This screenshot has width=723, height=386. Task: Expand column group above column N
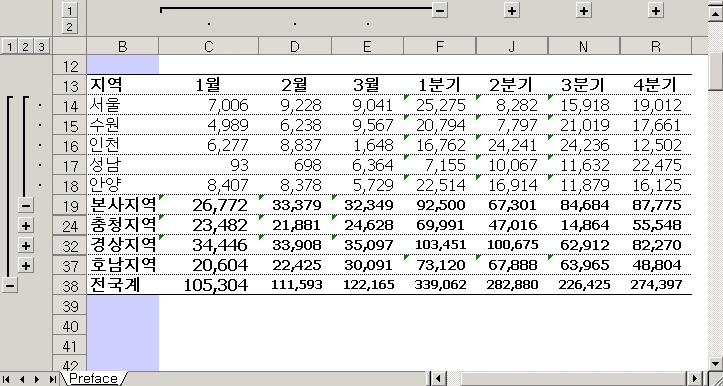tap(584, 10)
